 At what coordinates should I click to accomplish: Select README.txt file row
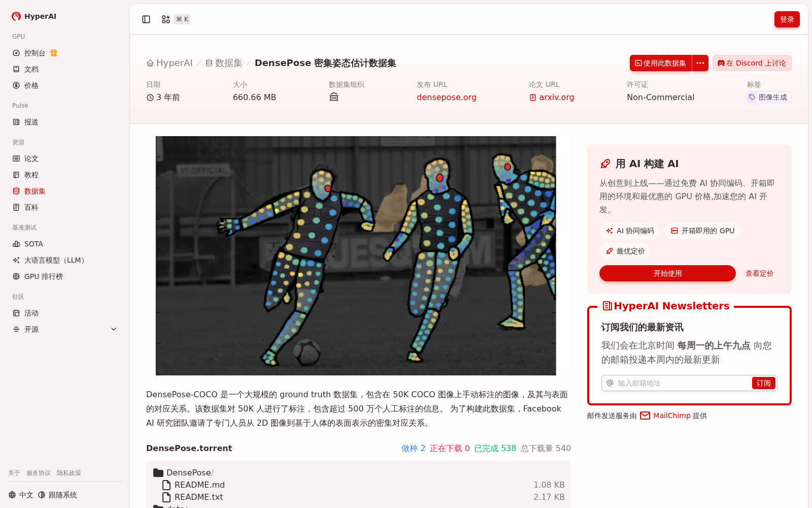click(x=359, y=497)
